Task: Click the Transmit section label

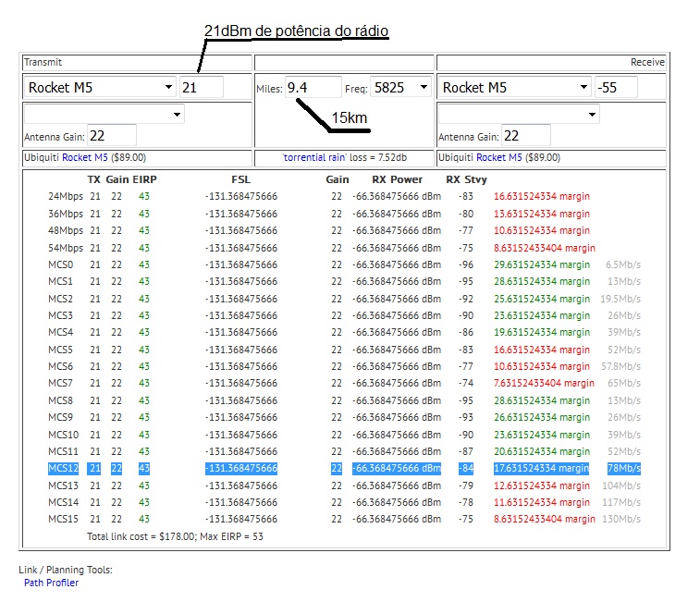Action: (x=43, y=62)
